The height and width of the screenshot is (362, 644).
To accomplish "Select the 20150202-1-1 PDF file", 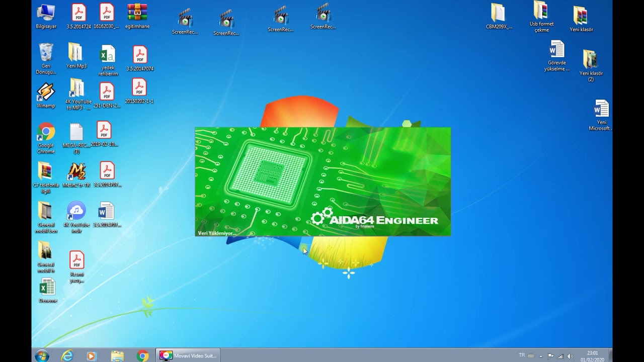I will tap(139, 92).
